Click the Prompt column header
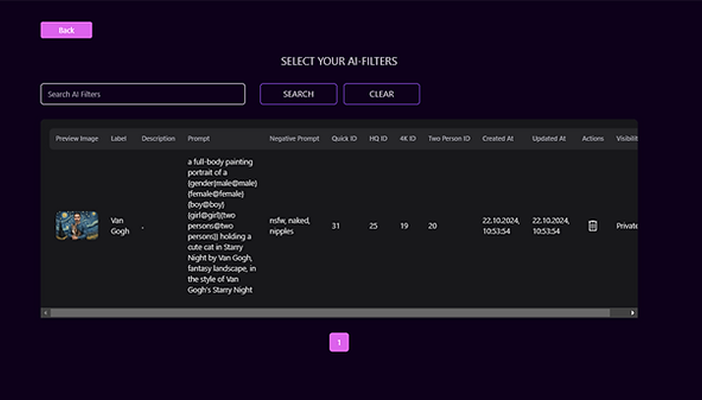This screenshot has height=400, width=702. point(199,139)
